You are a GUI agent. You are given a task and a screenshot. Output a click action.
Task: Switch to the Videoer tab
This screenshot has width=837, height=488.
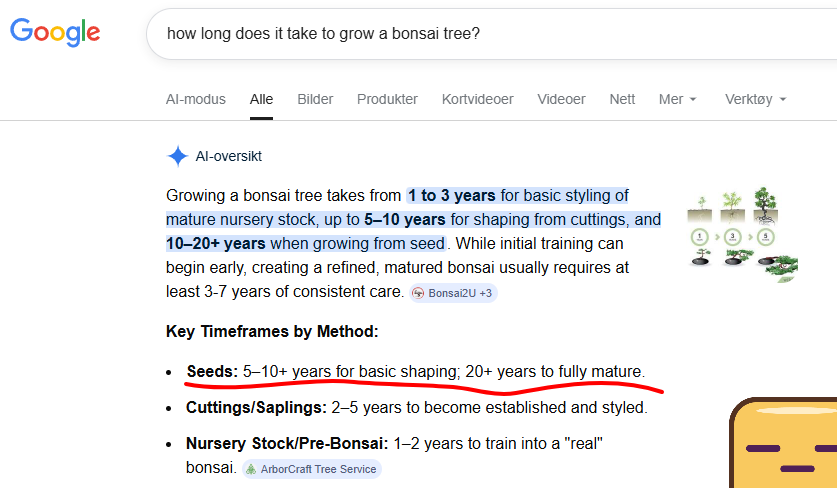click(561, 99)
